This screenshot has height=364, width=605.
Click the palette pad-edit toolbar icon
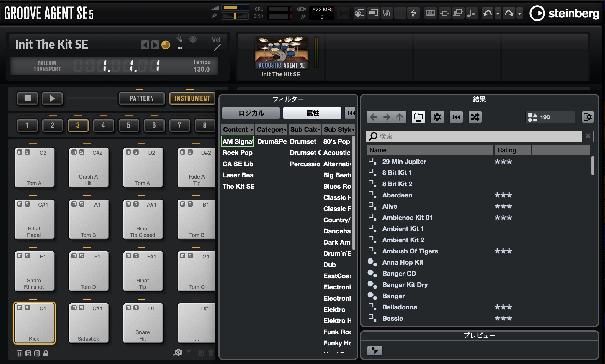(x=359, y=13)
